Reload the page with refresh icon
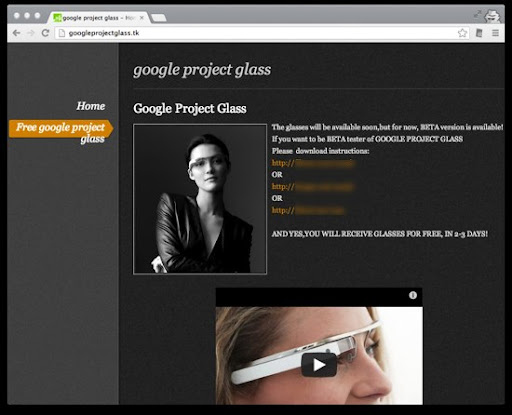512x415 pixels. (45, 33)
